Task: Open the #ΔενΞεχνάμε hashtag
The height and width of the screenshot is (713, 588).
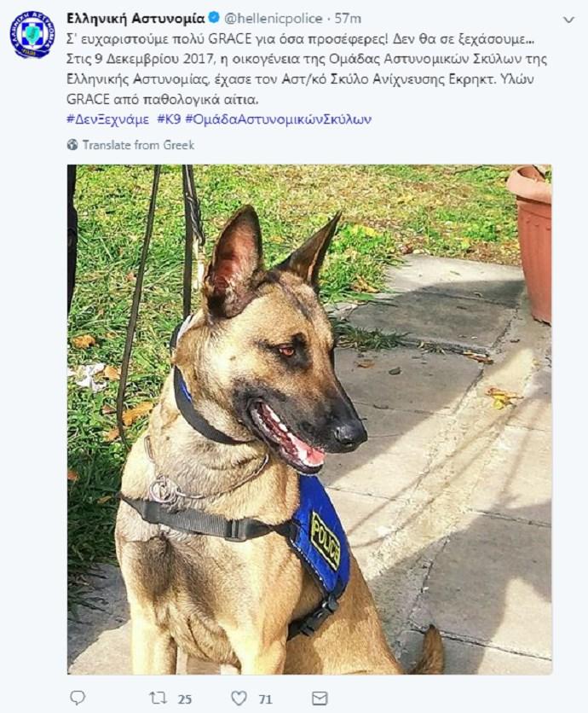Action: click(x=107, y=119)
